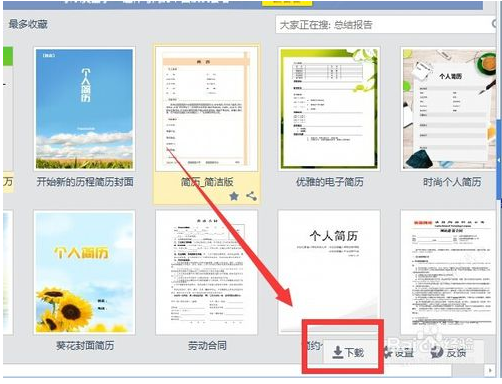Click the share icon under 简历_简洁版
502x384 pixels.
coord(251,196)
